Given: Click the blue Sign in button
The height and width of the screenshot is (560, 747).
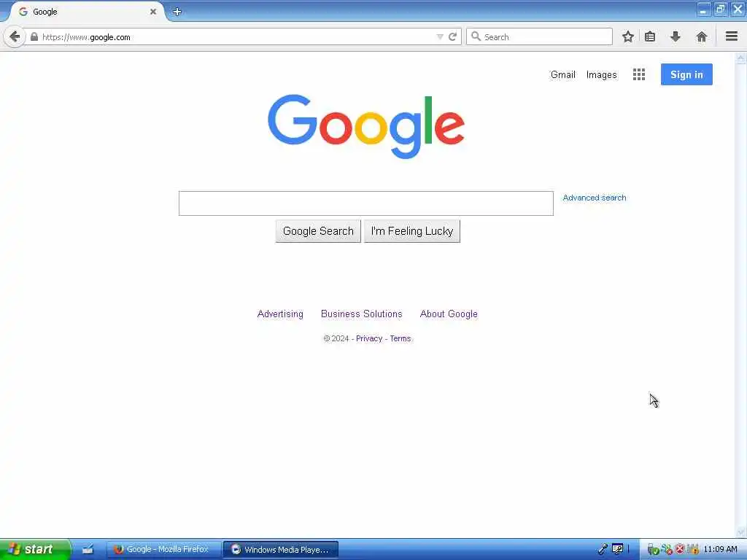Looking at the screenshot, I should (686, 74).
